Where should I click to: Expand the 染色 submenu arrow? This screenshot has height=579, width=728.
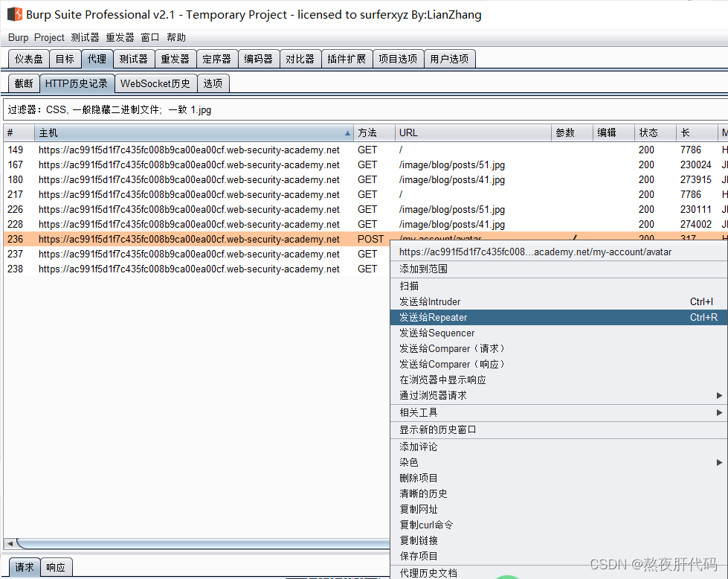click(719, 462)
